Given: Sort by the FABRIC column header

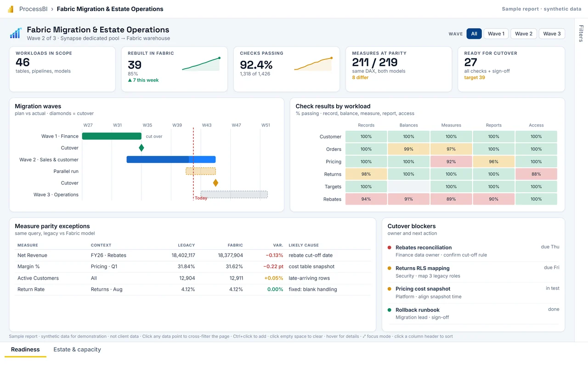Looking at the screenshot, I should (235, 245).
